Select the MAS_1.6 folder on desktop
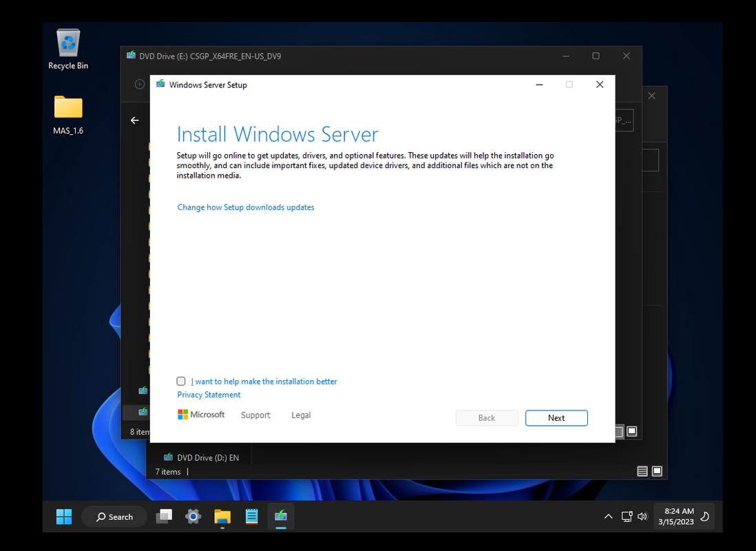The image size is (756, 551). click(x=68, y=115)
